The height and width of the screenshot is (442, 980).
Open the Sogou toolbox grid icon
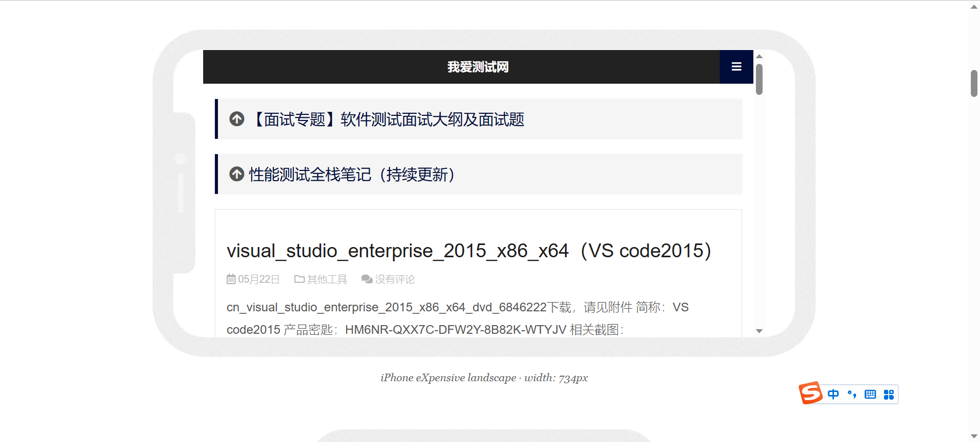point(889,395)
